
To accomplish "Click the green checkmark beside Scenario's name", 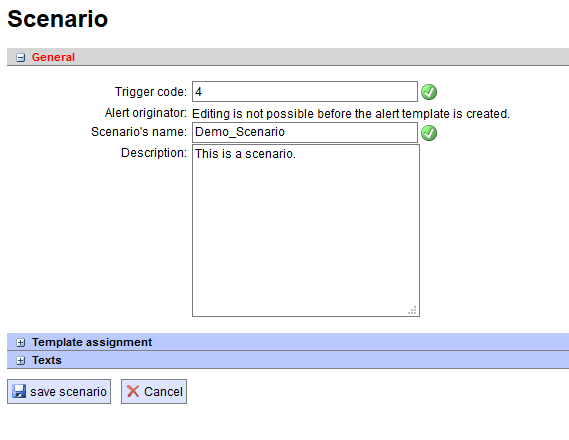I will point(429,133).
